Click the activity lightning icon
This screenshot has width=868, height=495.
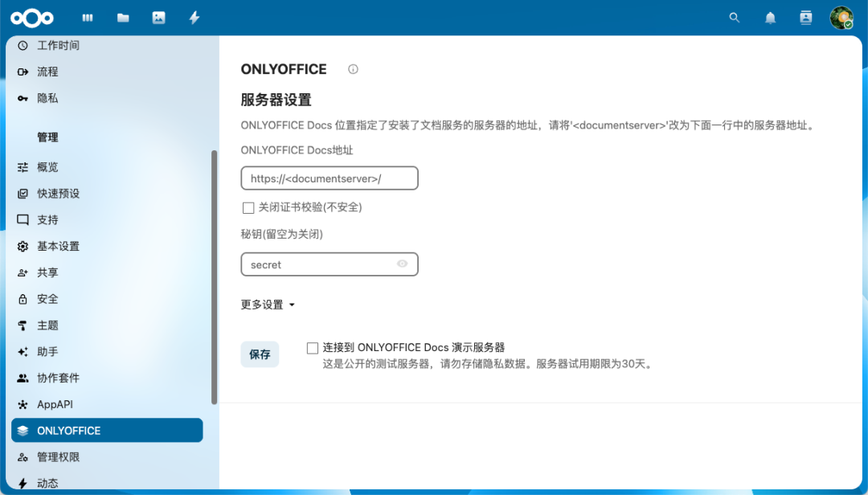point(194,16)
